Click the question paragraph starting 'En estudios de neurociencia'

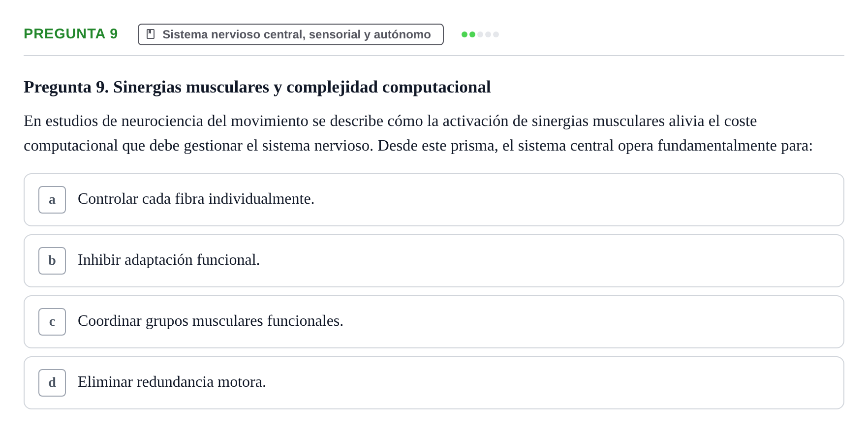418,133
